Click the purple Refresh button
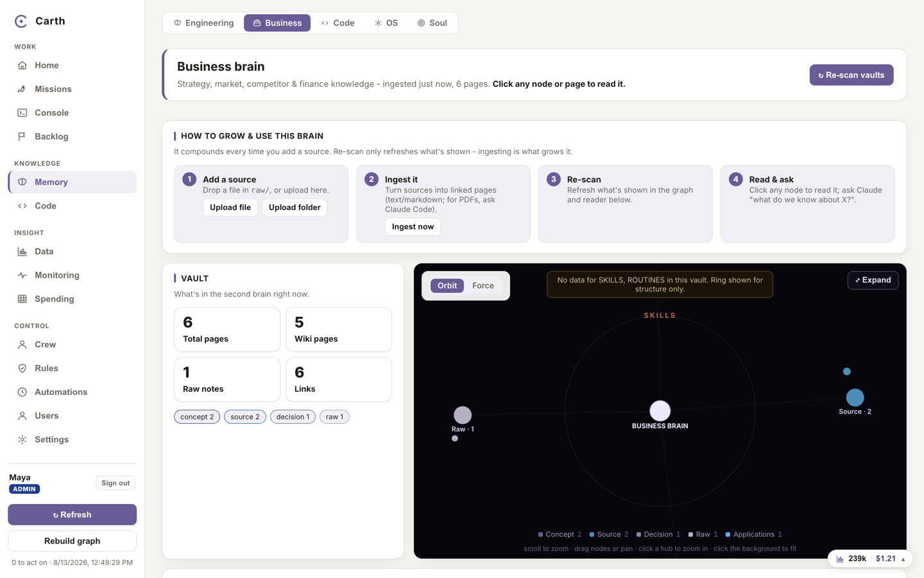Screen dimensions: 924x578 tap(72, 514)
